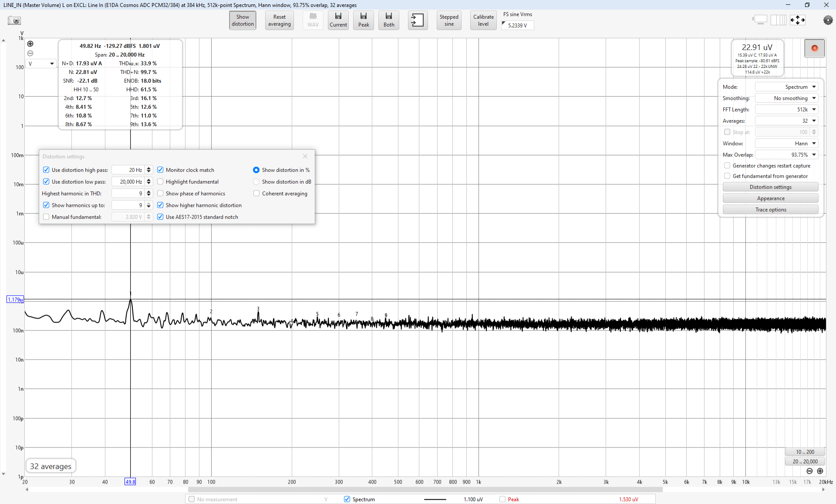Enable the Stop at checkbox
Image resolution: width=836 pixels, height=504 pixels.
tap(727, 132)
